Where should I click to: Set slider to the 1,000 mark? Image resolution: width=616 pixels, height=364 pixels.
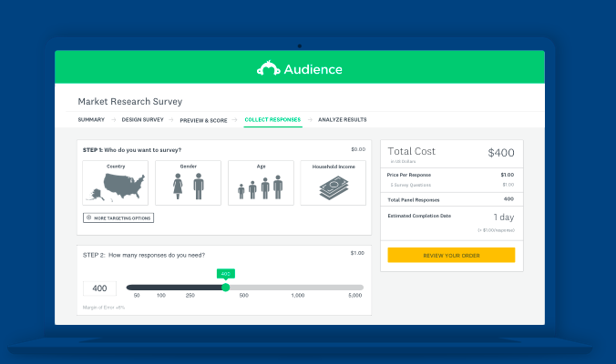pyautogui.click(x=298, y=296)
